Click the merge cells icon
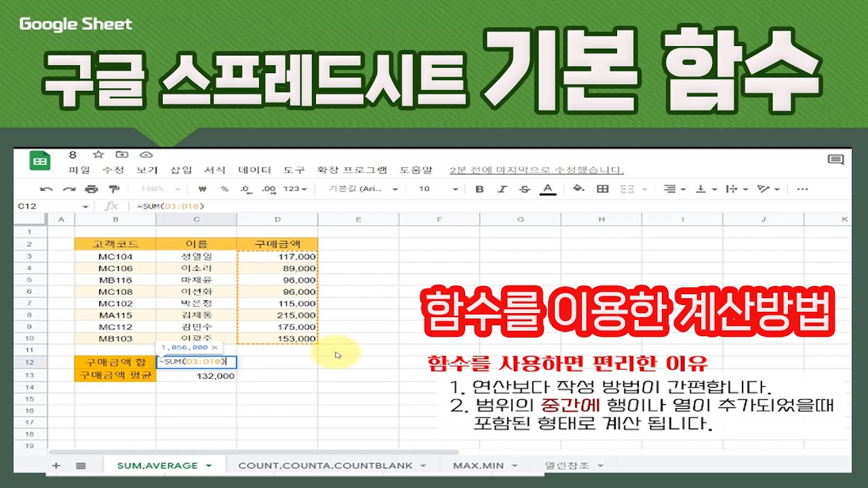This screenshot has height=488, width=868. [x=627, y=189]
